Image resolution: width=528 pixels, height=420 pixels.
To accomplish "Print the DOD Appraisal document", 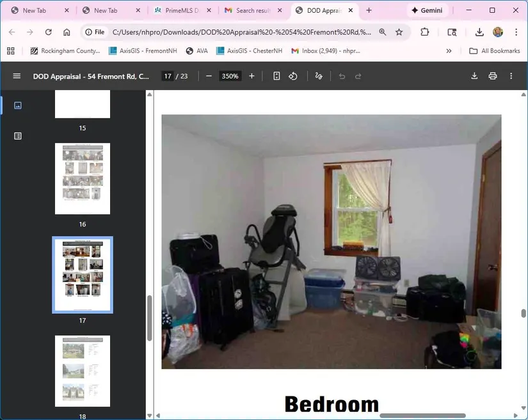I will click(493, 76).
